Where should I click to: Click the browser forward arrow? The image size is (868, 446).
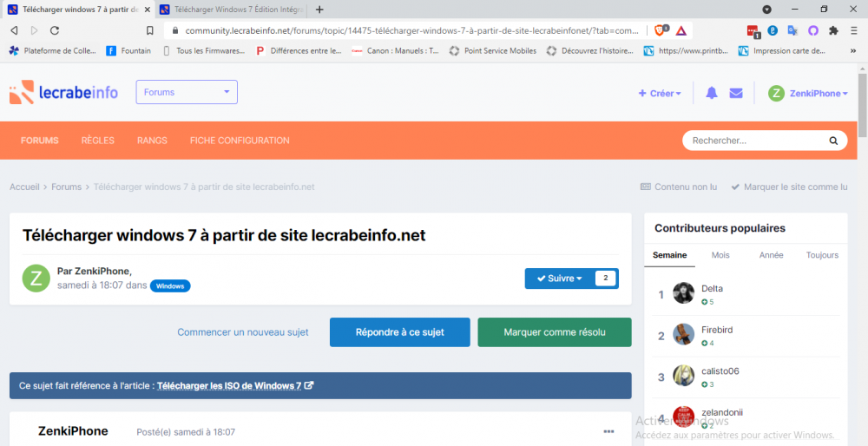(x=35, y=30)
